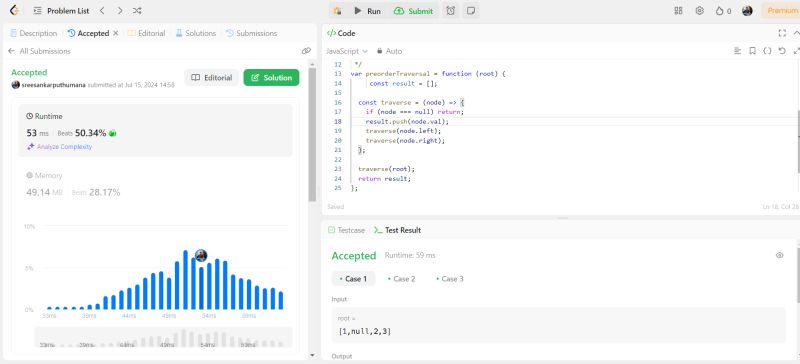800x364 pixels.
Task: Click the root input value [1,null,2,3]
Action: (365, 332)
